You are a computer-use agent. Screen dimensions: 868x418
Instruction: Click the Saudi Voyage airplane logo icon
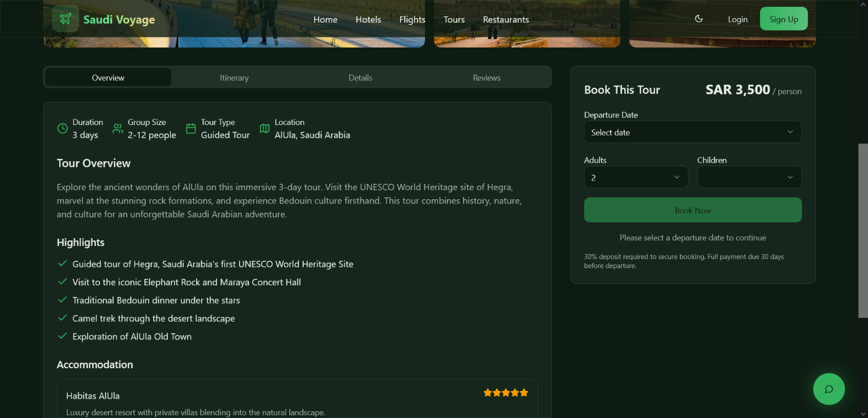coord(66,19)
